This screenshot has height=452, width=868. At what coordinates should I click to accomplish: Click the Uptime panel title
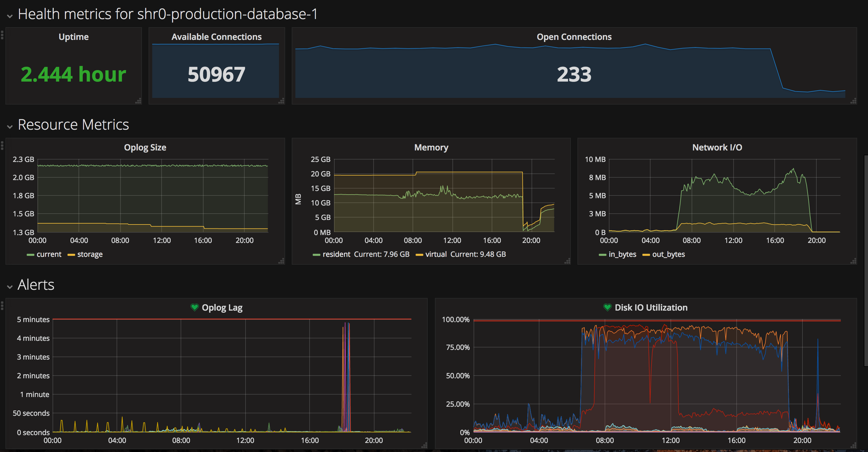click(73, 37)
